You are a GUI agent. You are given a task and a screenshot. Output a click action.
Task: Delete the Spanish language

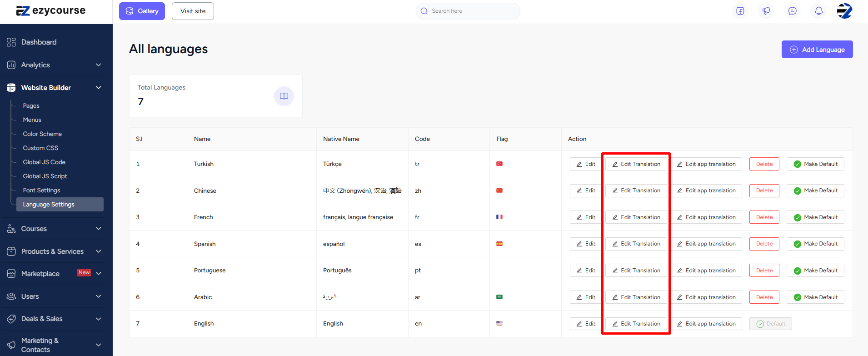(x=764, y=244)
